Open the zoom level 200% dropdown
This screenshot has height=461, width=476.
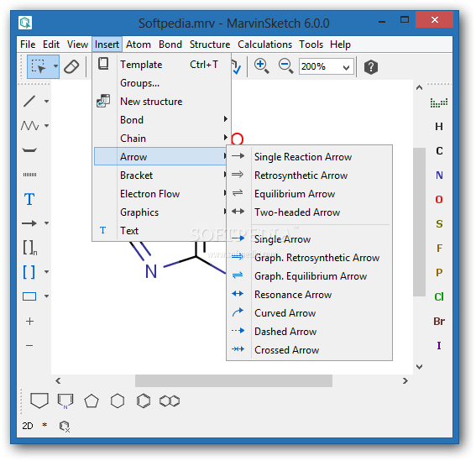346,67
